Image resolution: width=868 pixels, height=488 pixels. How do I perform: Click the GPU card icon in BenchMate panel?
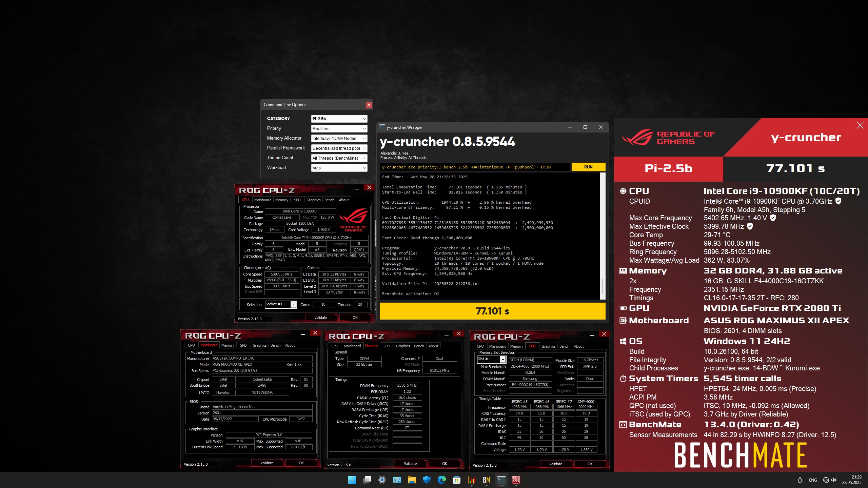pyautogui.click(x=623, y=308)
